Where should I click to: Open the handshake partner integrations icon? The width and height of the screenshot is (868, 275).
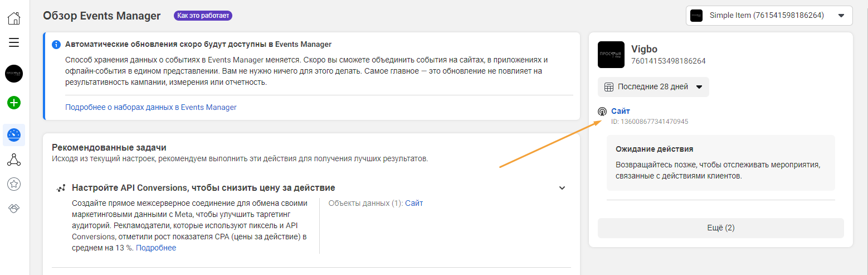14,208
